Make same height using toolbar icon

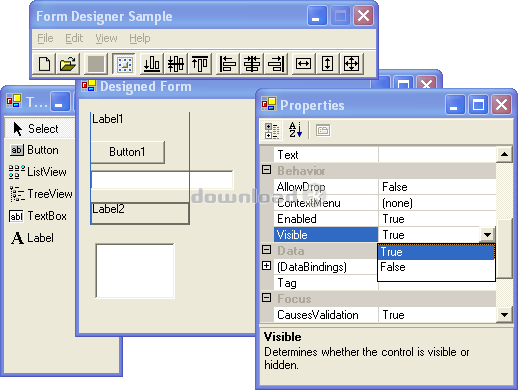(327, 63)
